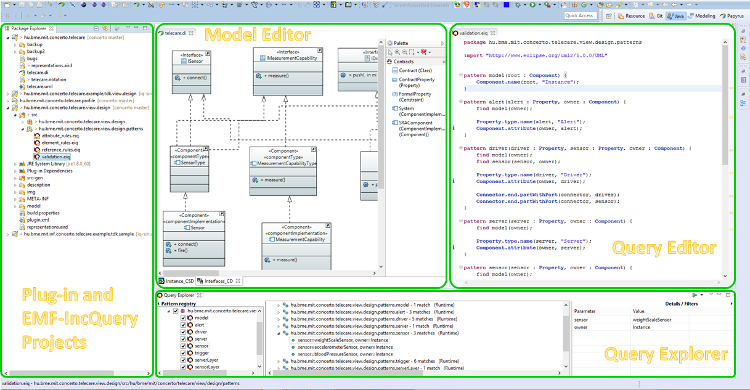Click the Query Explorer run icon
750x390 pixels.
tap(695, 295)
